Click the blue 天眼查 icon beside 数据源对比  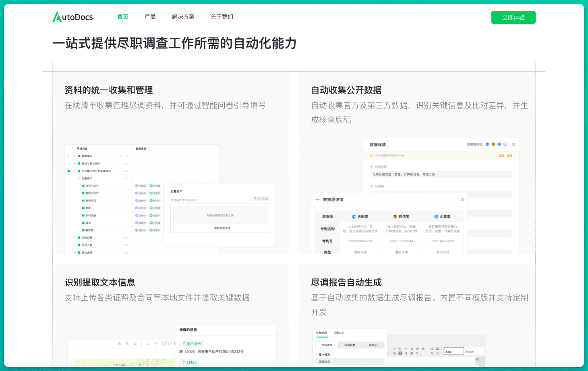(488, 144)
